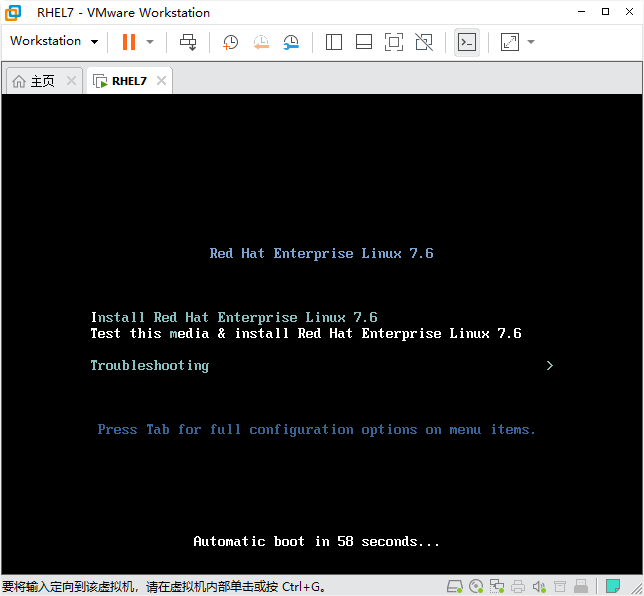The width and height of the screenshot is (644, 596).
Task: Open the stretch display dropdown arrow
Action: 531,42
